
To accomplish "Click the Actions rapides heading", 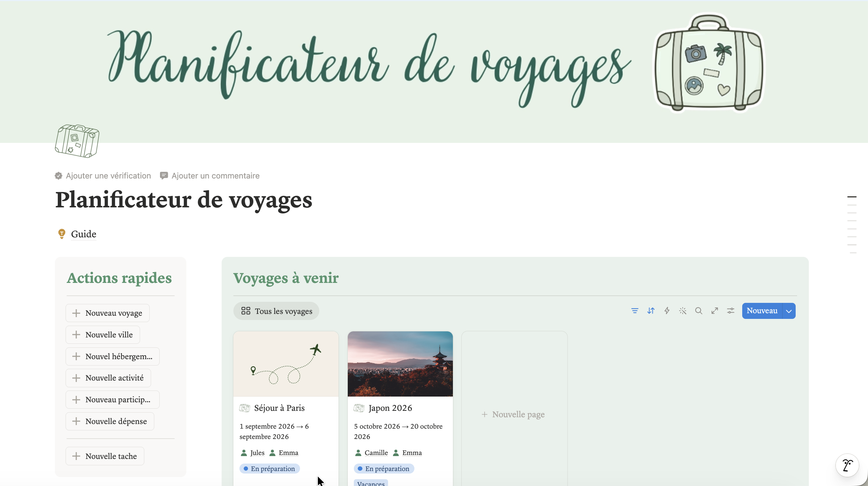I will [119, 278].
